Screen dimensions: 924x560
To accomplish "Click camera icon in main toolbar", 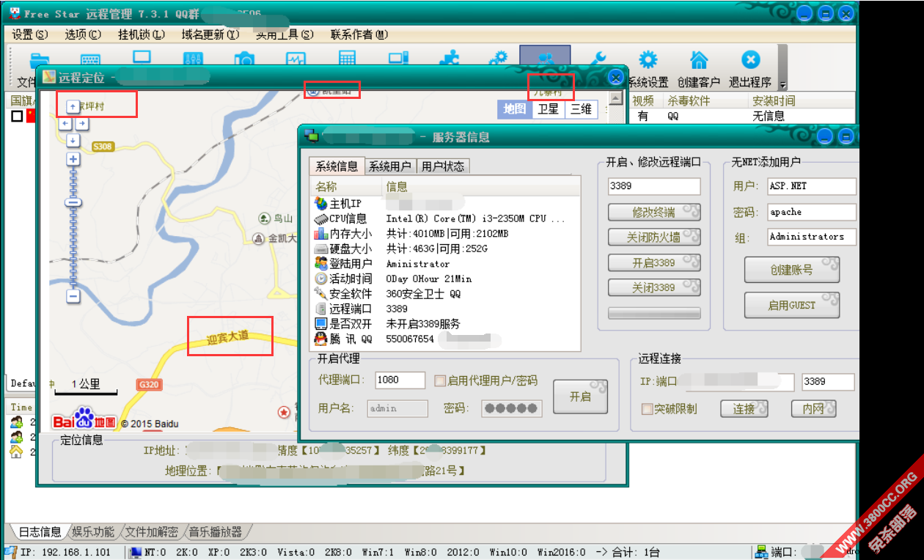I will pos(244,59).
